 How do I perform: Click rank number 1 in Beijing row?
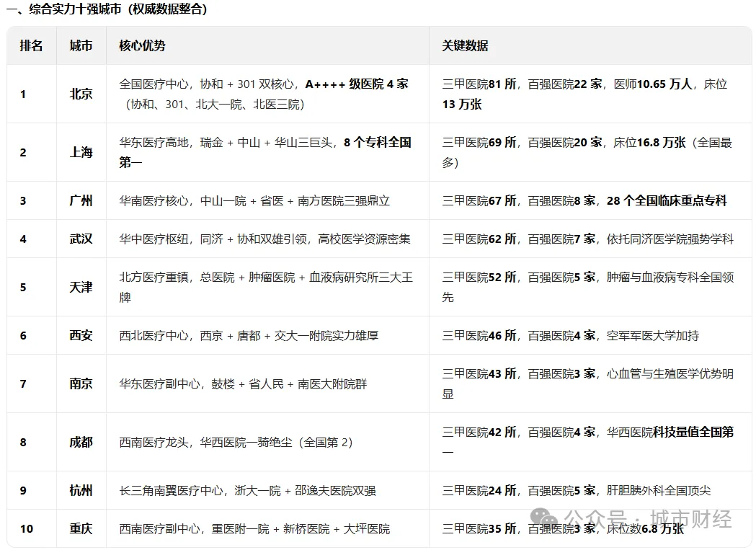(22, 94)
